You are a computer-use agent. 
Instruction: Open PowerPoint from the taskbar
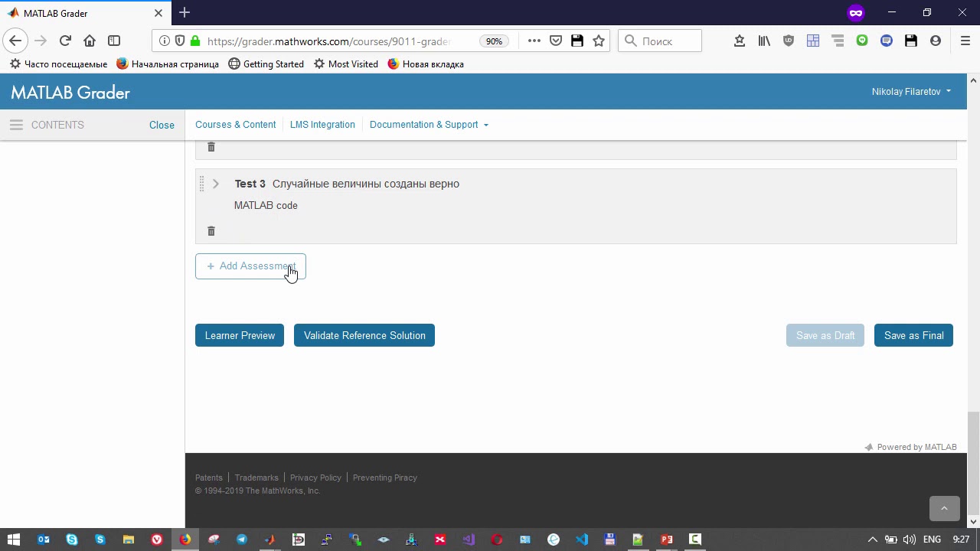[x=667, y=540]
